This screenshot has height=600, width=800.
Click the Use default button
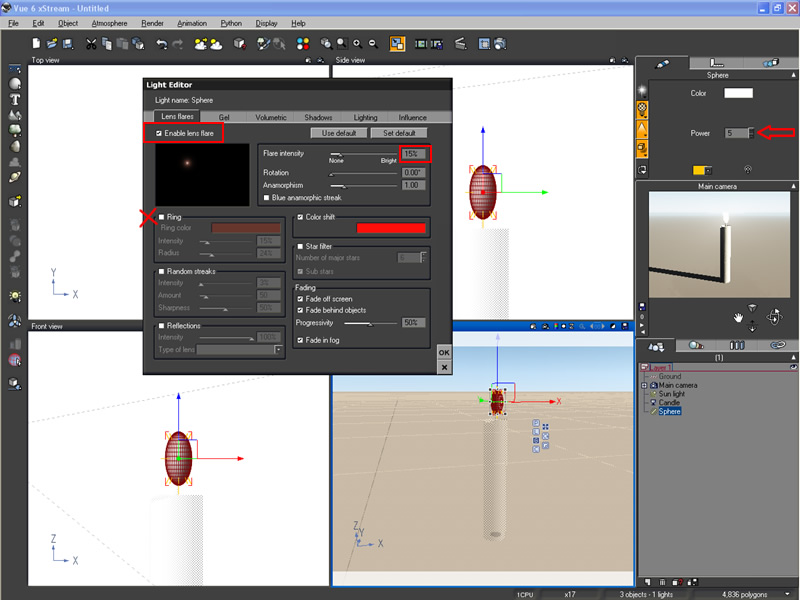(x=339, y=133)
